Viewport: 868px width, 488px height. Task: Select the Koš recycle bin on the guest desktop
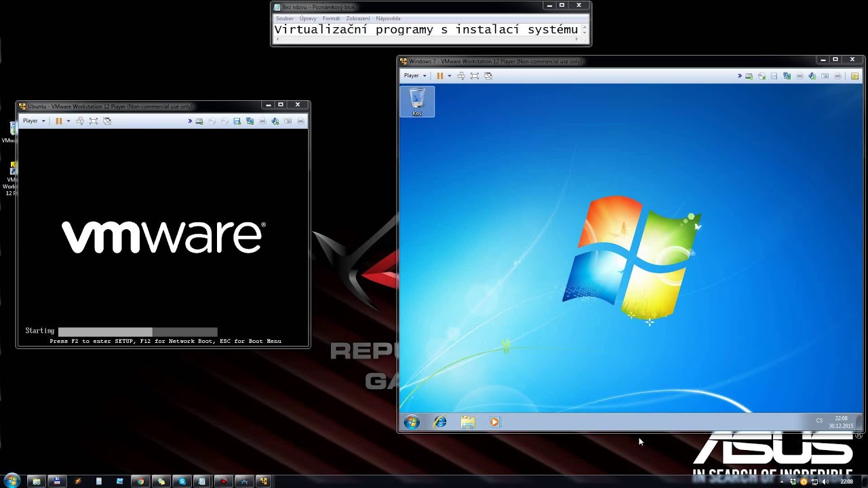pyautogui.click(x=417, y=102)
